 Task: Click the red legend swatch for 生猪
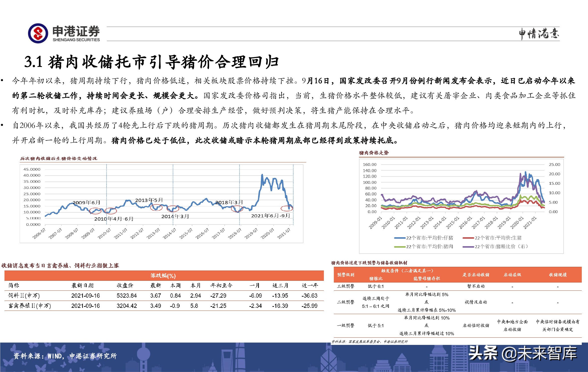pos(468,238)
